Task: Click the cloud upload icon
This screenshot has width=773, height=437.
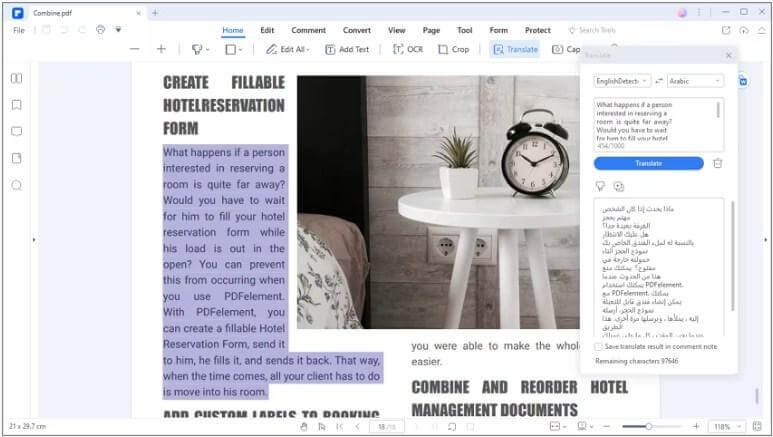Action: (744, 30)
